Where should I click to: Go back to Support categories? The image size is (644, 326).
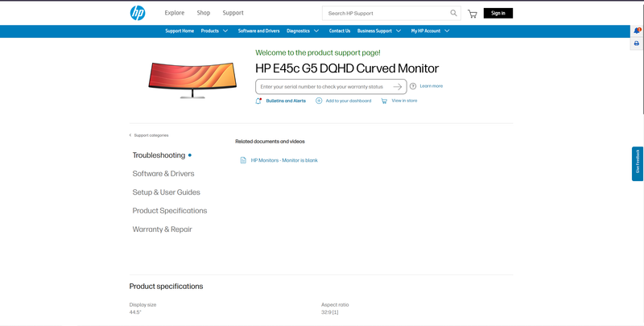click(x=151, y=135)
